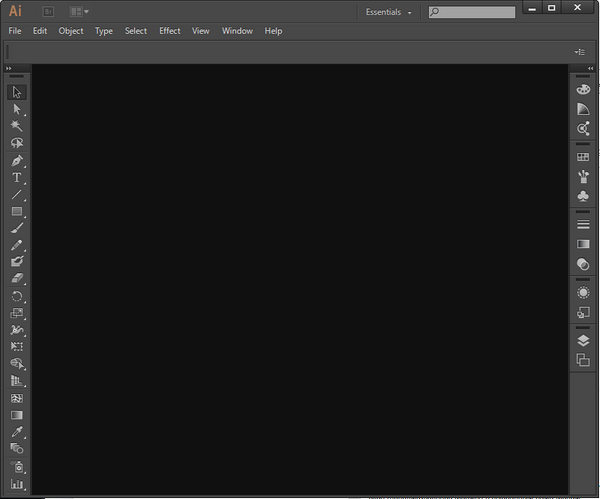Activate the Rectangle tool
The image size is (600, 499).
[x=16, y=211]
